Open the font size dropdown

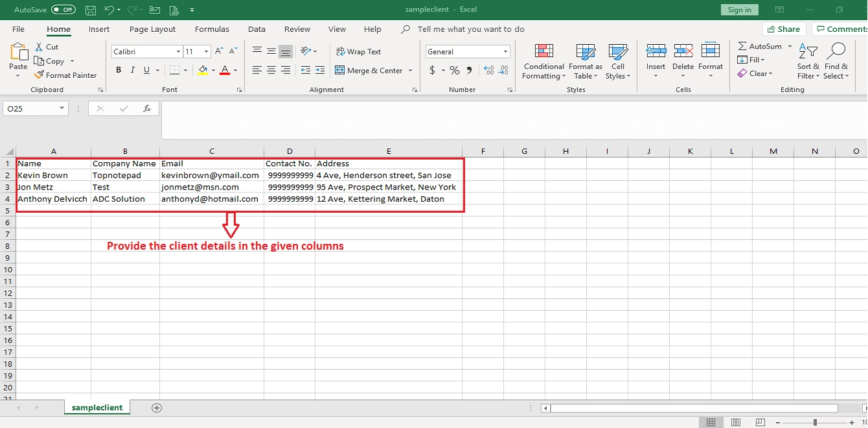coord(207,51)
